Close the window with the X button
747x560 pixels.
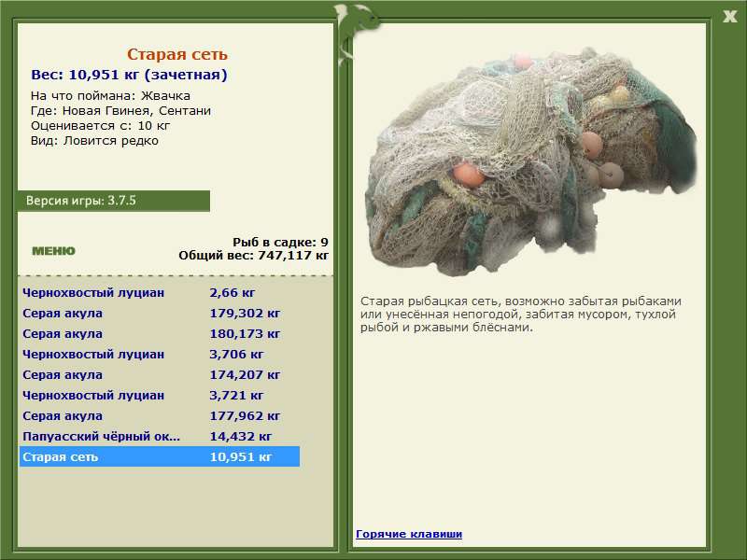coord(729,17)
